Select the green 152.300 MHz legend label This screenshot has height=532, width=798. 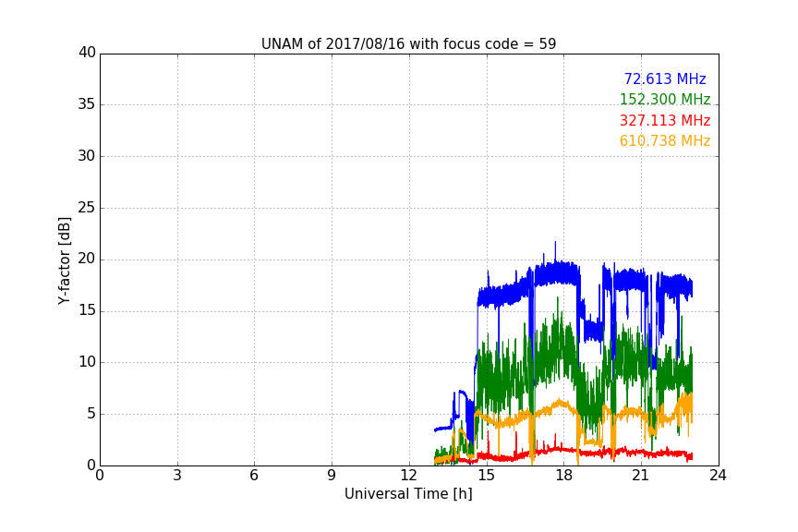665,99
